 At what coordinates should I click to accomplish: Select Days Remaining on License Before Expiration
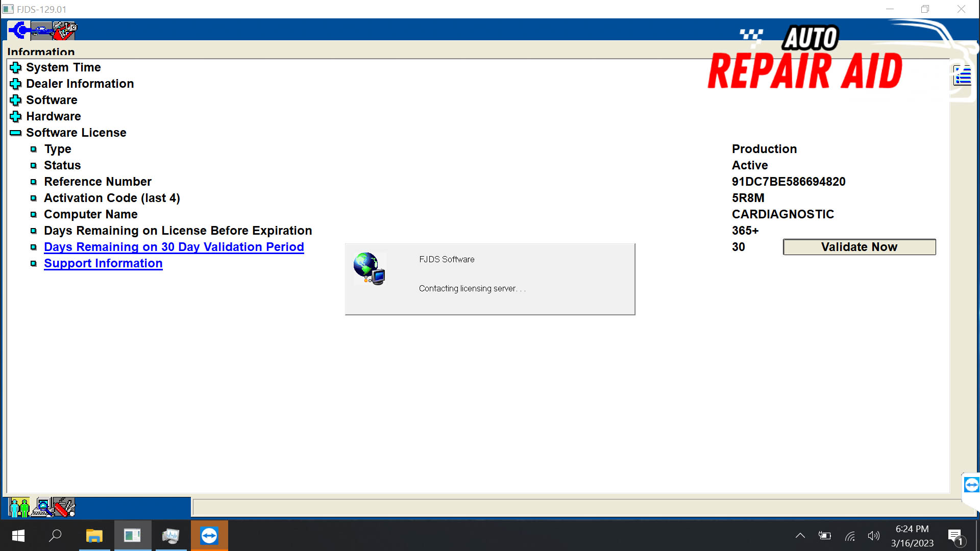(178, 231)
